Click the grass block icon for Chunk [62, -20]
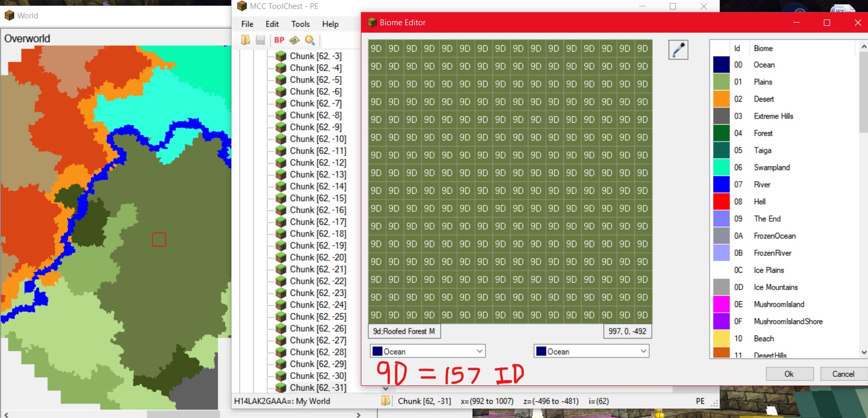 click(281, 257)
